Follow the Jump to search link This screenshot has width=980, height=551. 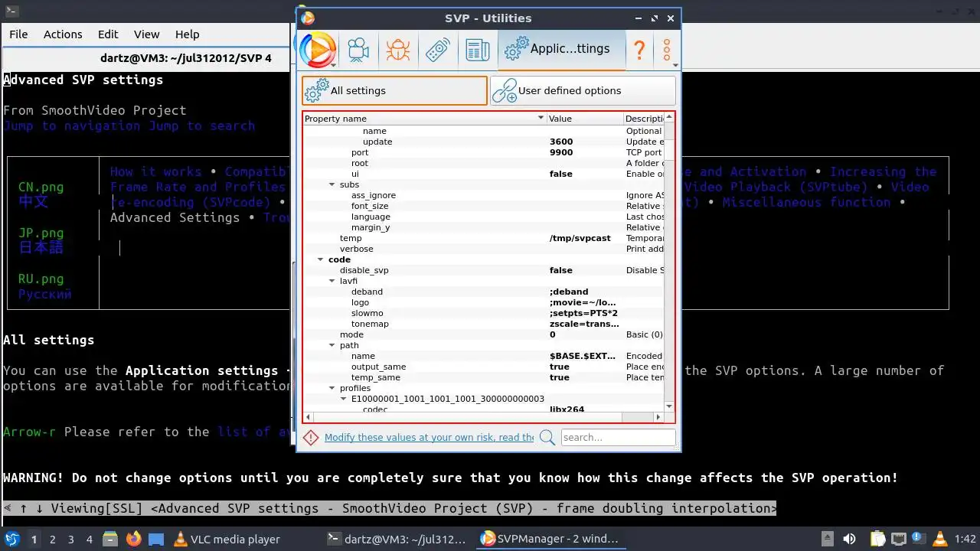pos(202,126)
